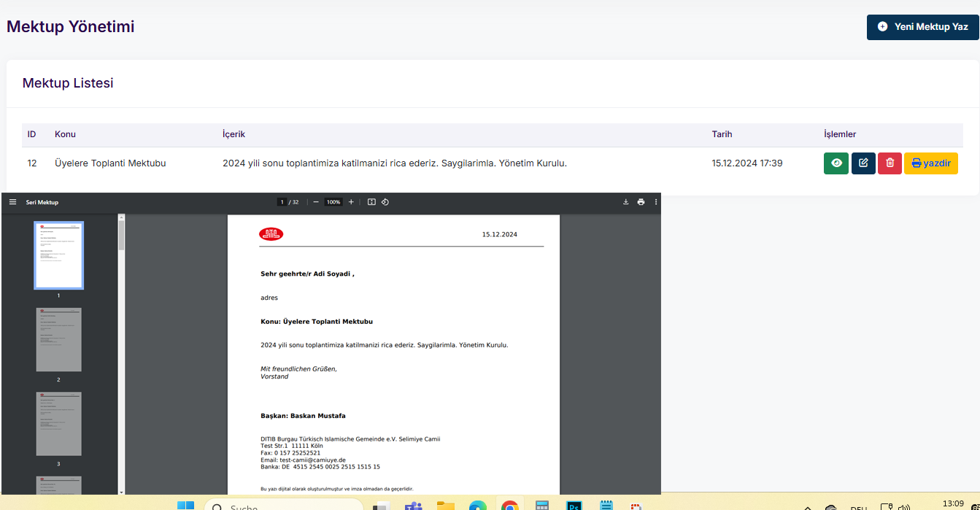Open Google Chrome from the taskbar

pos(509,506)
